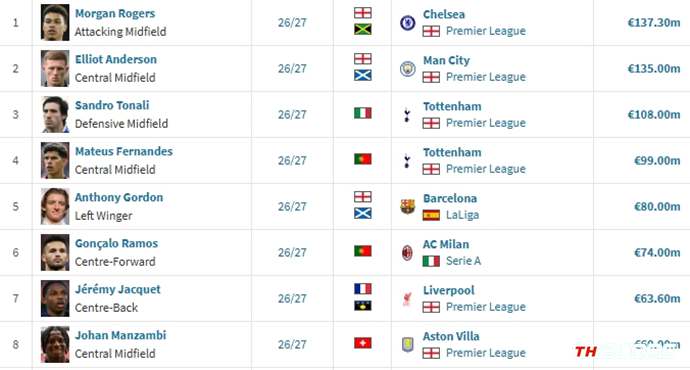Viewport: 690px width, 370px height.
Task: Click the Anthony Gordon portrait thumbnail
Action: coord(55,207)
